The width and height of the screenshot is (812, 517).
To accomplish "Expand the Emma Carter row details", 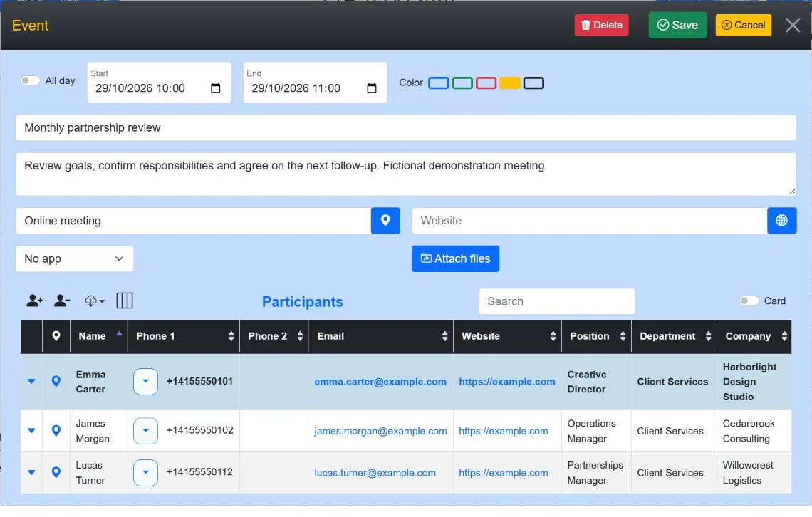I will (31, 382).
